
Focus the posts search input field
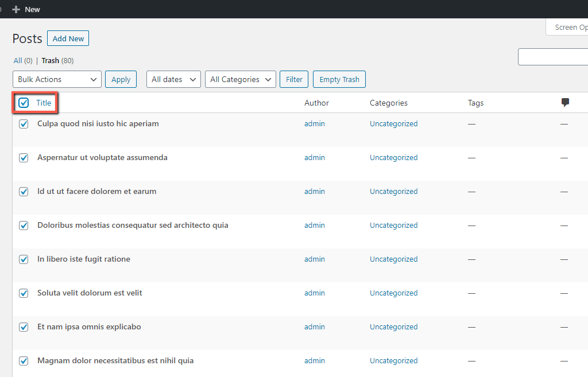pyautogui.click(x=553, y=57)
